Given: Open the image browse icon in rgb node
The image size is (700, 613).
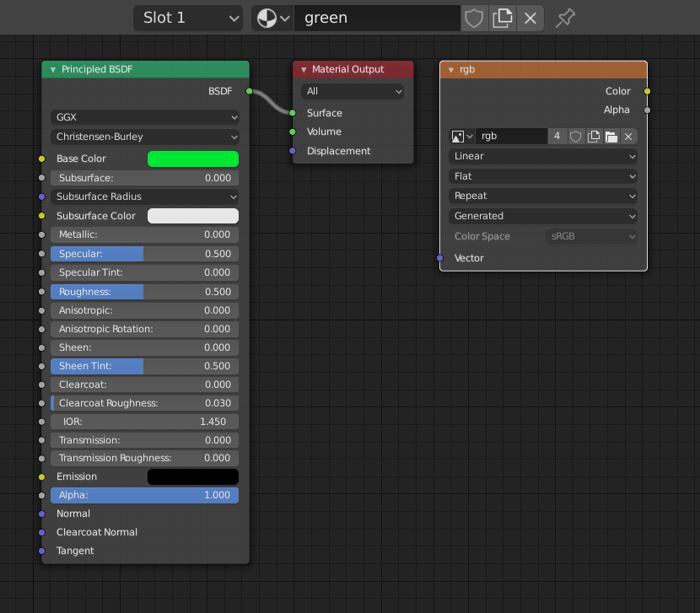Looking at the screenshot, I should point(462,136).
